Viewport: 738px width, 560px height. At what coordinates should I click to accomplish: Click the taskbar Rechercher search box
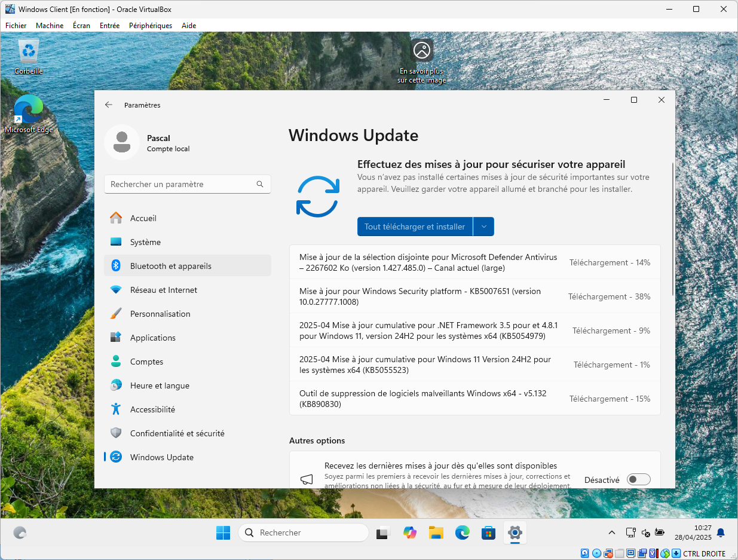pyautogui.click(x=304, y=533)
